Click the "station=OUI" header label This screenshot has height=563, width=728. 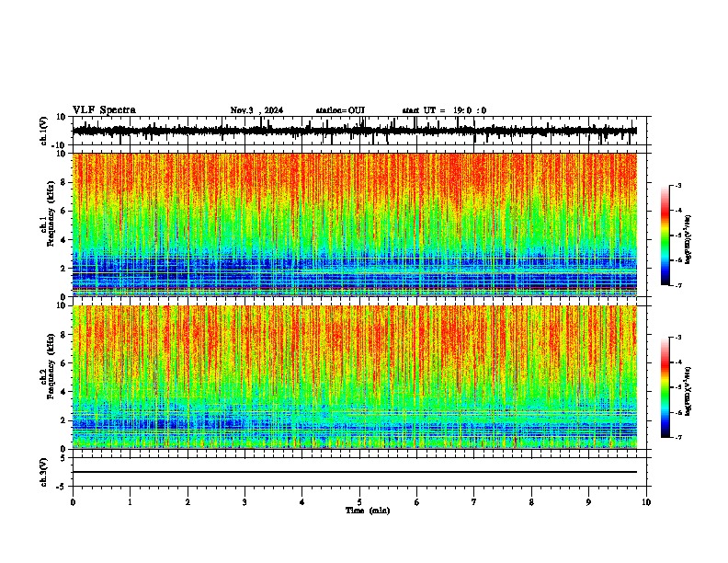[340, 110]
